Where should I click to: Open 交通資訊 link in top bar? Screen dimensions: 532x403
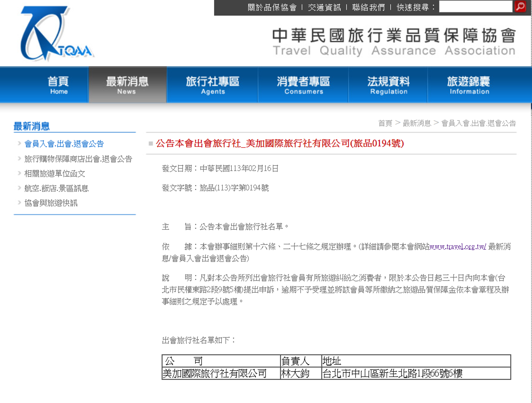pos(324,8)
